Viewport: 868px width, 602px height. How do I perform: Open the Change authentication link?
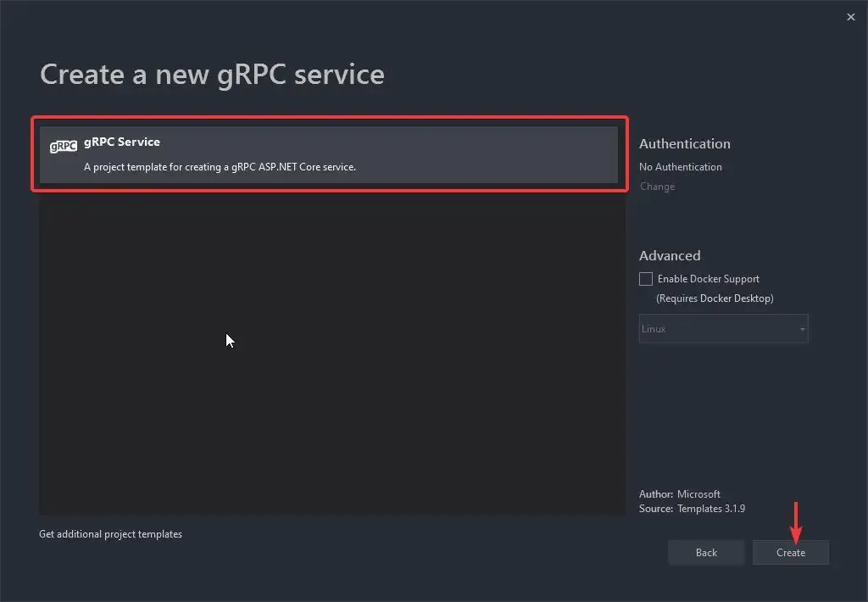657,187
